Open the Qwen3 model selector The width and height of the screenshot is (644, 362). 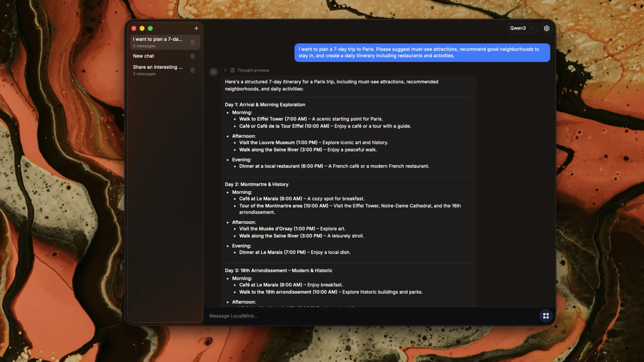522,28
